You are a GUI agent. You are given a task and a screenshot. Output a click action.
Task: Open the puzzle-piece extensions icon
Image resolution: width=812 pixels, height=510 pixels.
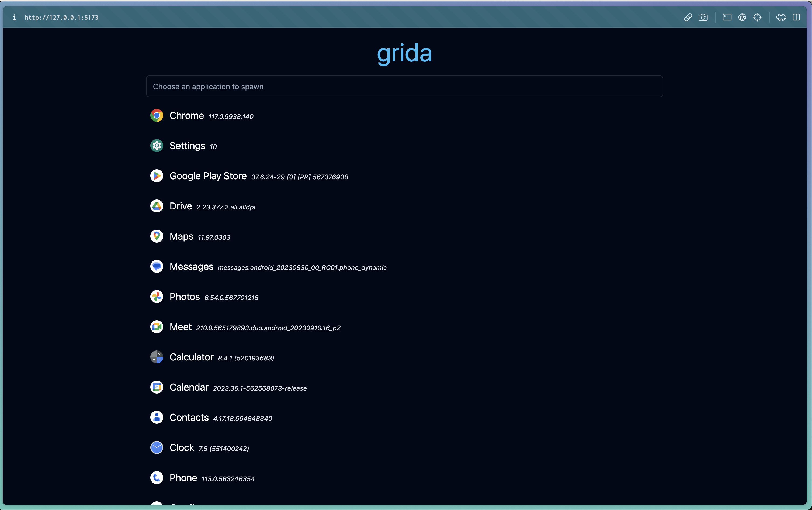[x=781, y=17]
